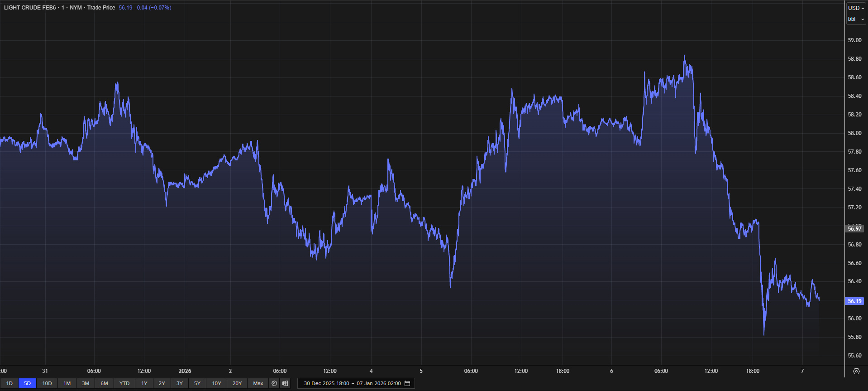This screenshot has height=391, width=868.
Task: Click the 59.00 price axis label
Action: [x=854, y=40]
